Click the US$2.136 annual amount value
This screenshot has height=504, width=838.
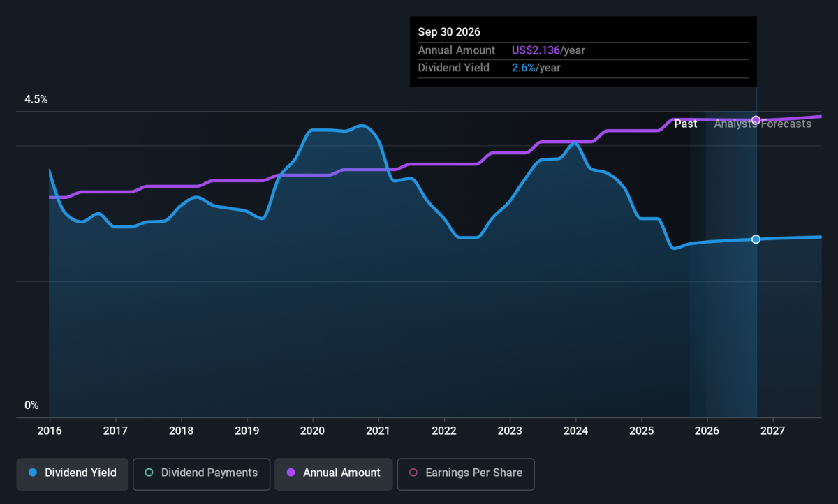click(536, 50)
